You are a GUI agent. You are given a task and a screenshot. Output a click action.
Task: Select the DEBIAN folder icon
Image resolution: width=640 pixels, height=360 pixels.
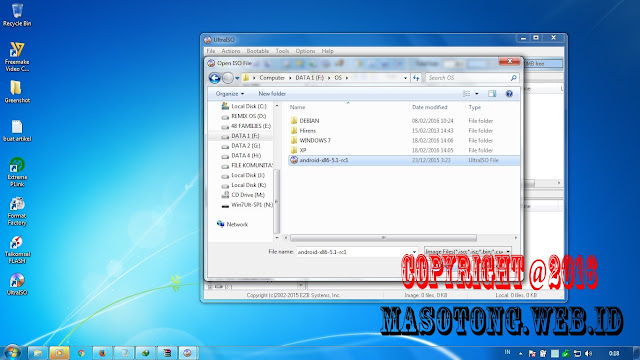294,120
